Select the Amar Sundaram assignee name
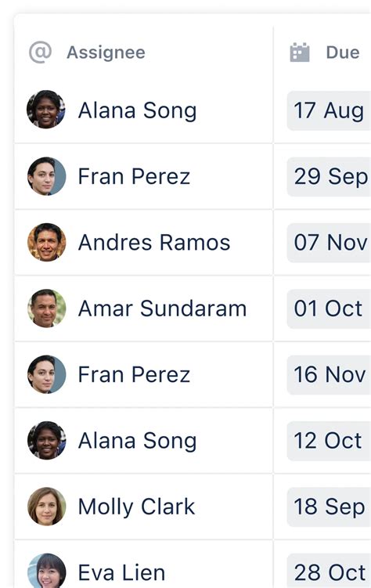The width and height of the screenshot is (371, 588). pos(162,308)
